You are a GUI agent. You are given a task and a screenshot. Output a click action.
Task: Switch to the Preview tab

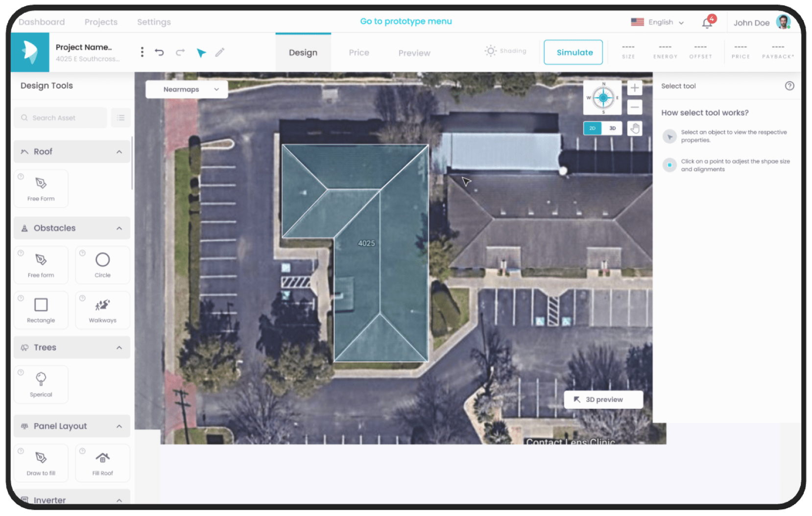point(414,53)
